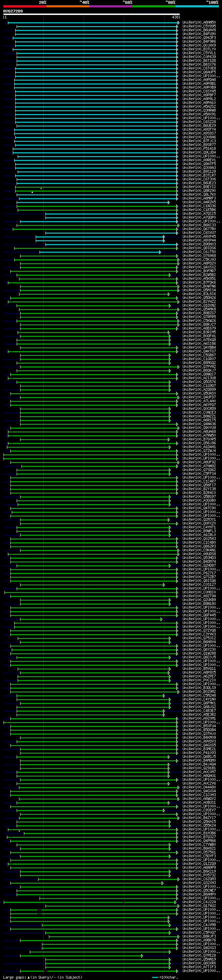This screenshot has width=222, height=980.
Task: Select hit label UniRef100_B6UE29
Action: point(199,125)
